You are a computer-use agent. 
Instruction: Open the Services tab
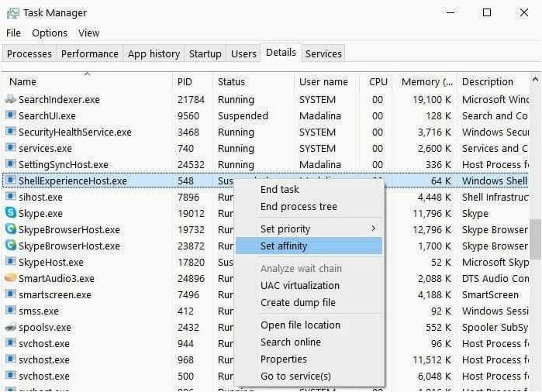[x=323, y=54]
